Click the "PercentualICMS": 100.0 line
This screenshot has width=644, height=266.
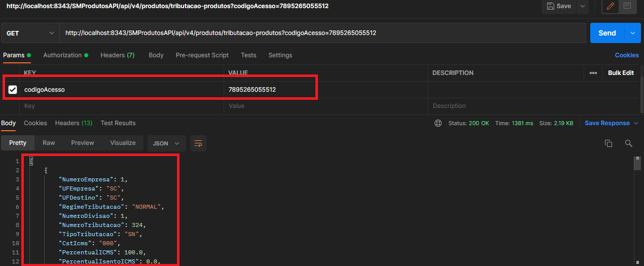coord(102,252)
